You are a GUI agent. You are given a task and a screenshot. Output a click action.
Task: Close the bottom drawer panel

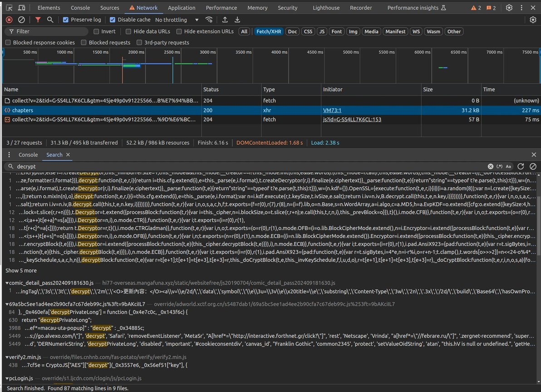point(534,155)
